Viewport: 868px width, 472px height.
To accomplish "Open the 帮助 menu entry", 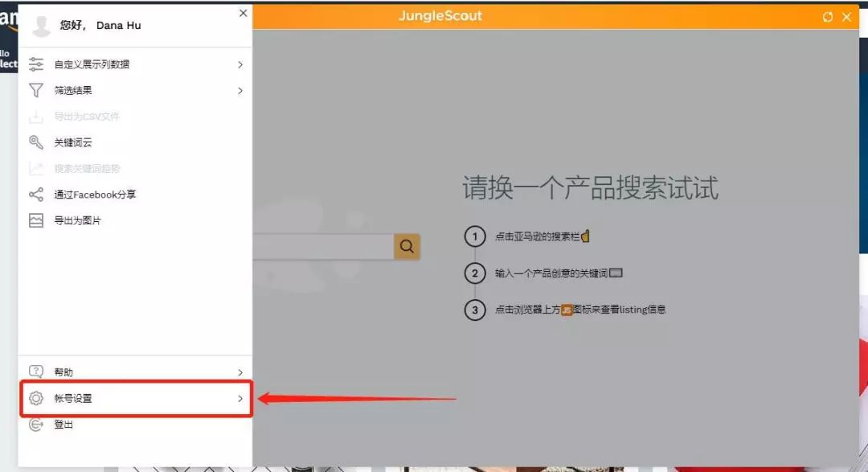I will [135, 371].
